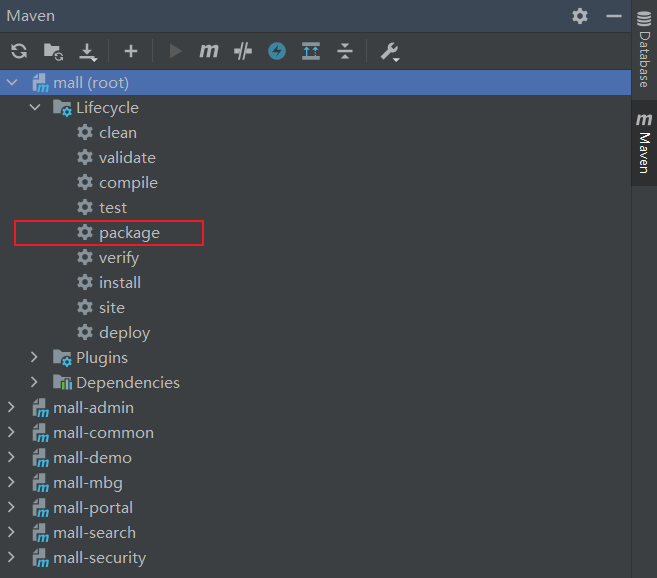Select the verify lifecycle goal
The width and height of the screenshot is (657, 578).
[x=119, y=258]
